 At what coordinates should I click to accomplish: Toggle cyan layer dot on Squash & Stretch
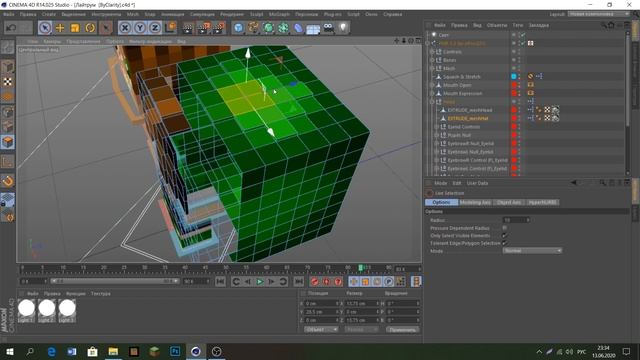tap(514, 76)
